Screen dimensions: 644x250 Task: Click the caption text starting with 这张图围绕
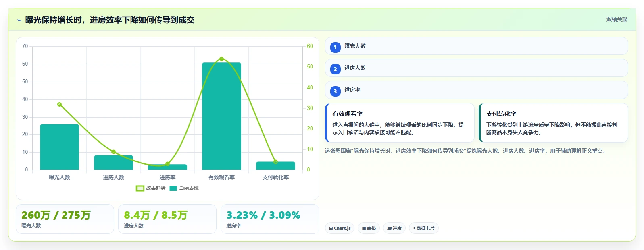(466, 151)
